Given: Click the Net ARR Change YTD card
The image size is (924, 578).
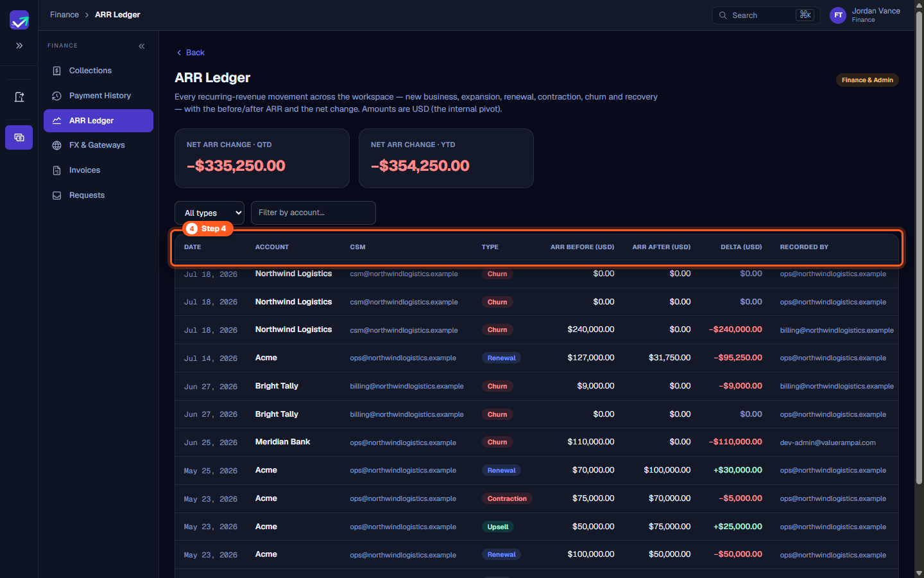Looking at the screenshot, I should (446, 158).
